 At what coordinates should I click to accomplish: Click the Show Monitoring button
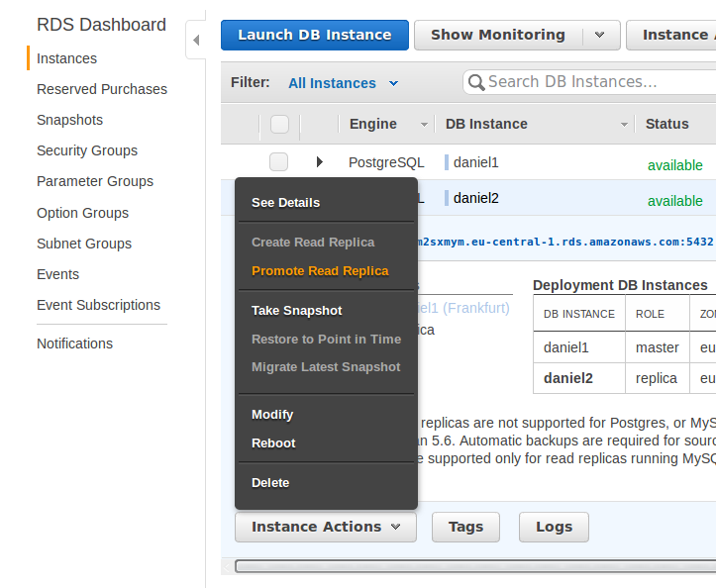[498, 35]
